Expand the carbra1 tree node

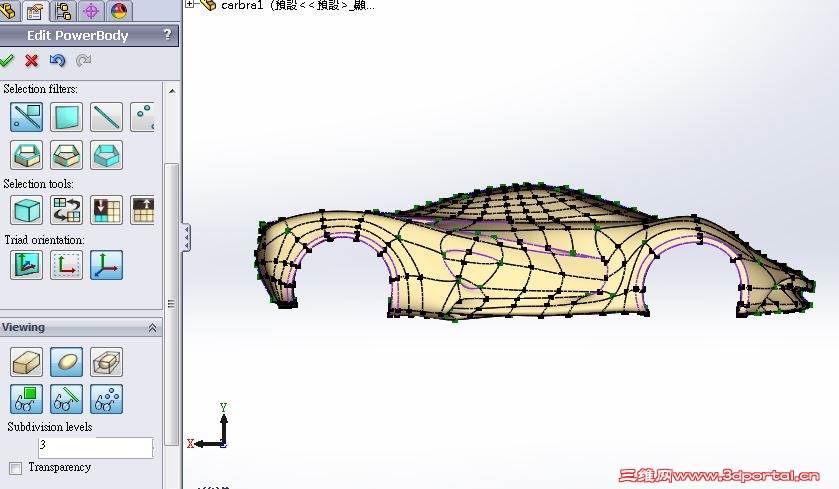[189, 4]
